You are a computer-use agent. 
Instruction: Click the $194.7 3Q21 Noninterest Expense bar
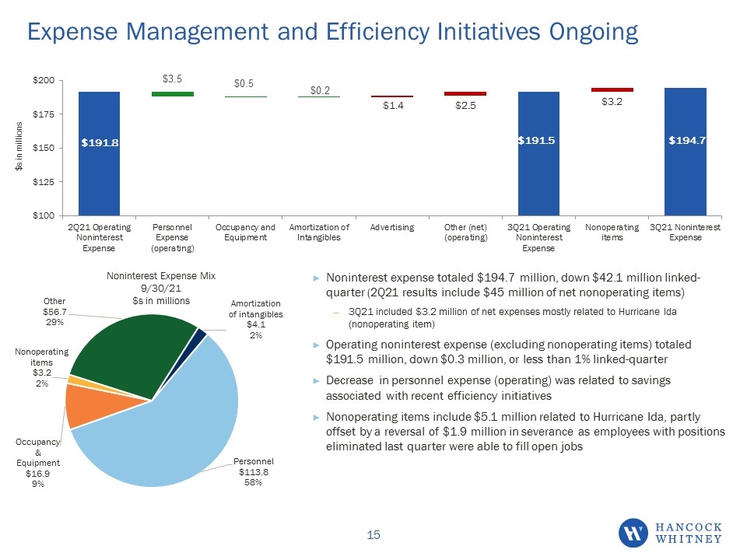pos(686,152)
